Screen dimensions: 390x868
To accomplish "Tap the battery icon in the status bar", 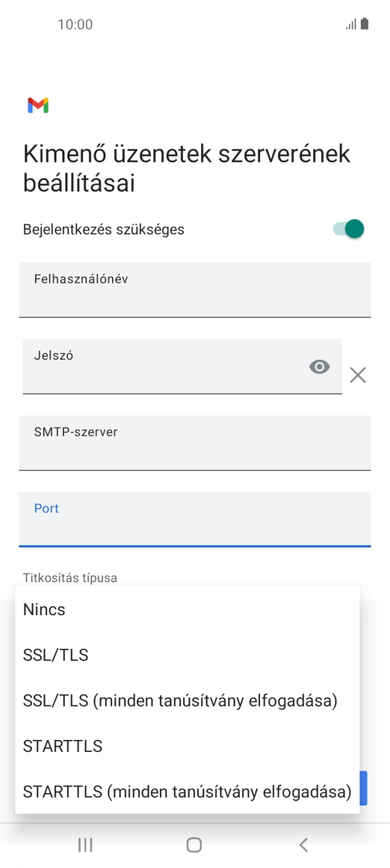I will (x=365, y=24).
